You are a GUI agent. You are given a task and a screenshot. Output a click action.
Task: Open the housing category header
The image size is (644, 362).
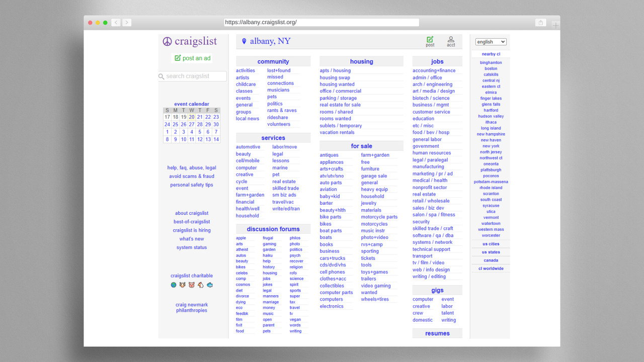(362, 62)
